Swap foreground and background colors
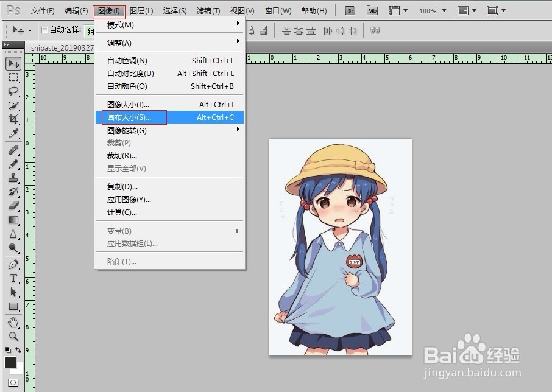The width and height of the screenshot is (552, 392). (18, 350)
